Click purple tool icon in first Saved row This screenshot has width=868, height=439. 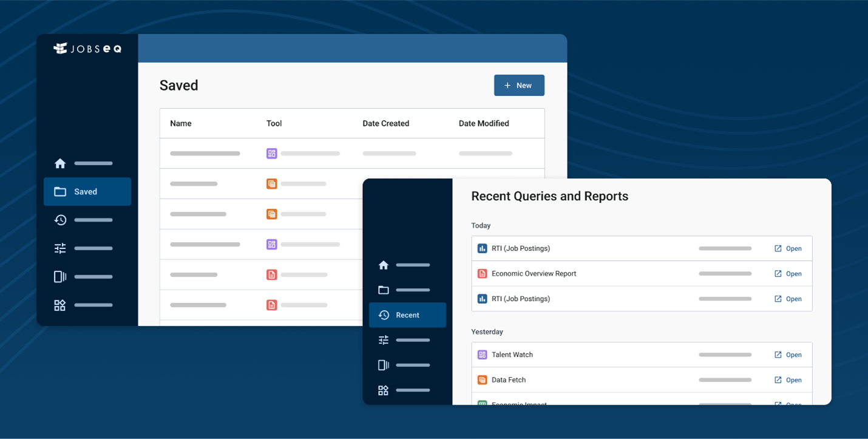click(x=272, y=154)
